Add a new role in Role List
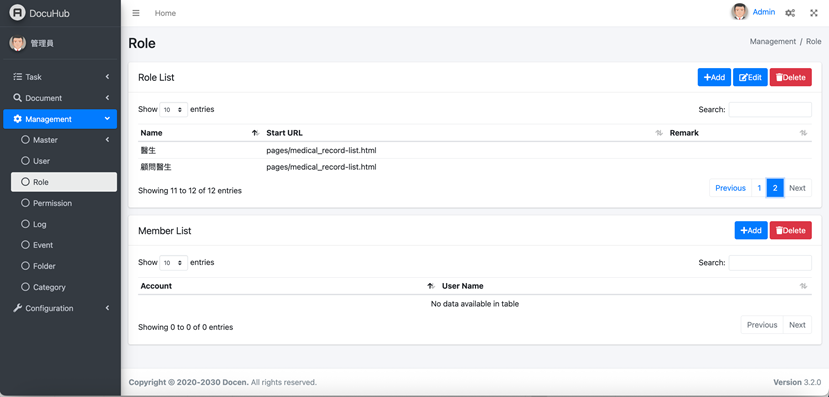Viewport: 829px width, 397px height. (714, 77)
